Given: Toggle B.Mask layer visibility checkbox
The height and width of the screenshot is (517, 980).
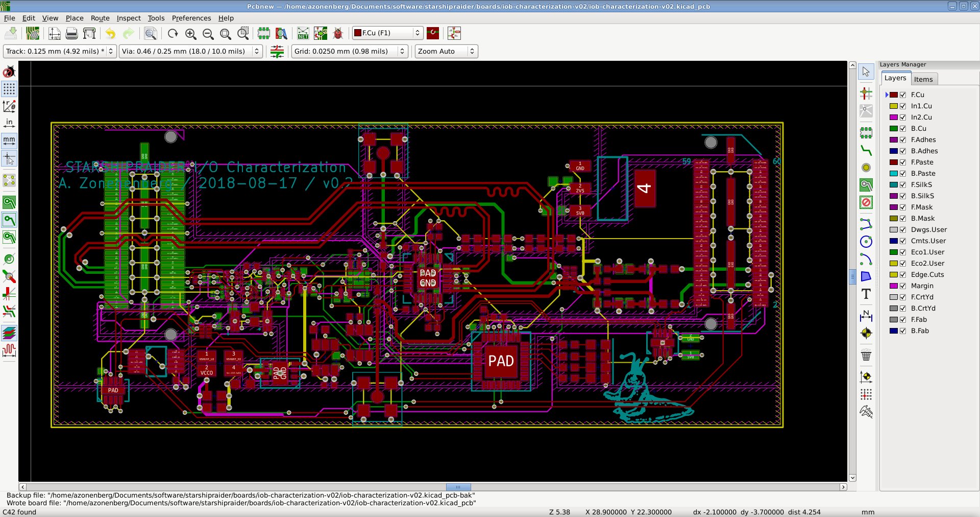Looking at the screenshot, I should point(903,219).
